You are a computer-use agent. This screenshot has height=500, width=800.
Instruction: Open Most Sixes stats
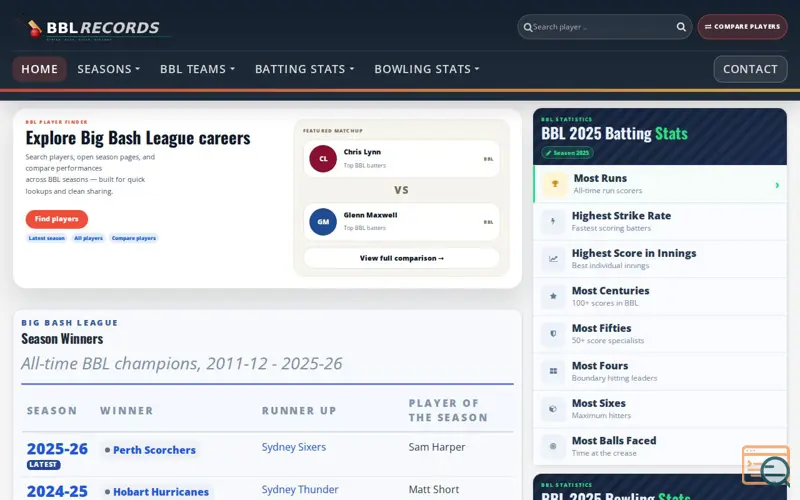point(660,409)
